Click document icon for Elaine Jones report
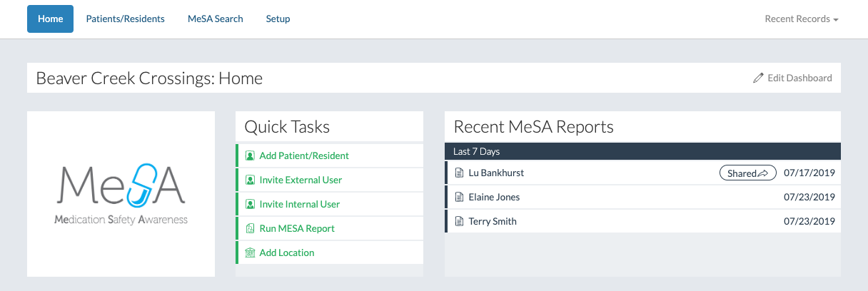Viewport: 868px width, 291px height. [460, 197]
